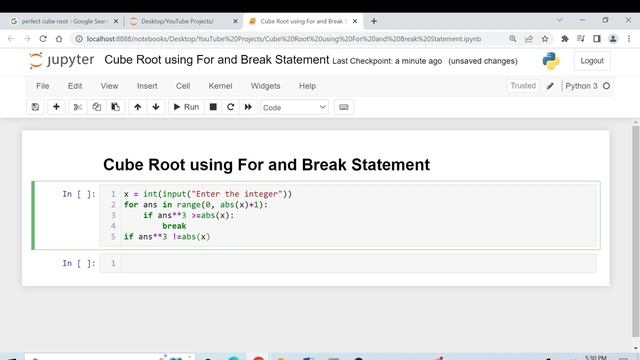The image size is (640, 360).
Task: Bookmark this page with star icon
Action: click(545, 39)
